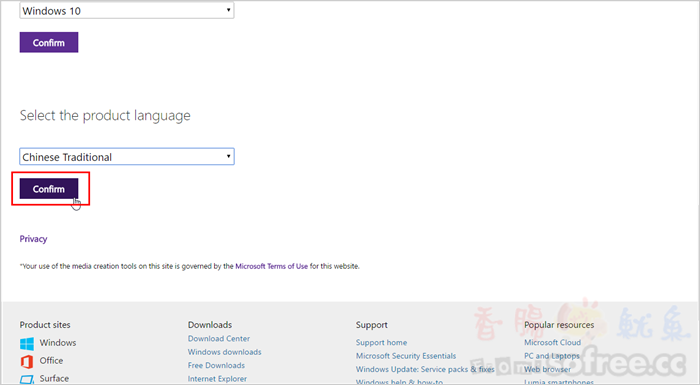The height and width of the screenshot is (385, 700).
Task: Click the 'Downloads' footer heading
Action: 209,325
